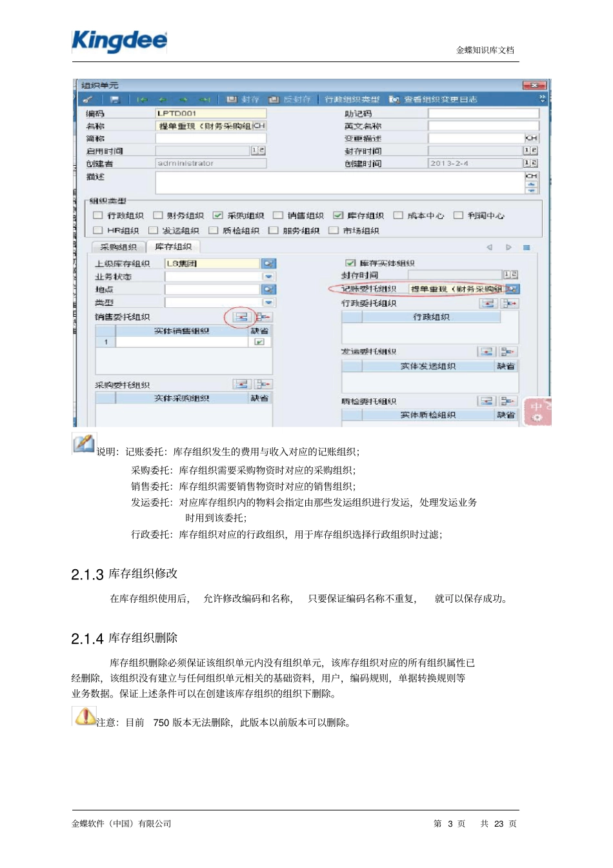Go to last record navigation arrow
613x868 pixels.
point(205,99)
